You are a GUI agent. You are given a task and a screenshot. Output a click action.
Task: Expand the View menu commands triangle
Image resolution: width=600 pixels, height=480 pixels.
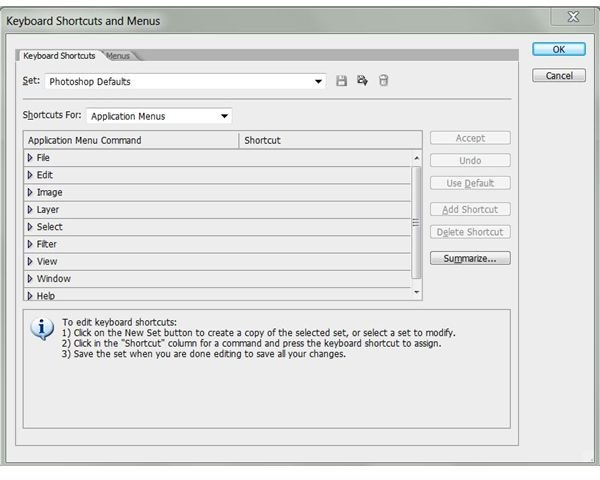(x=30, y=261)
